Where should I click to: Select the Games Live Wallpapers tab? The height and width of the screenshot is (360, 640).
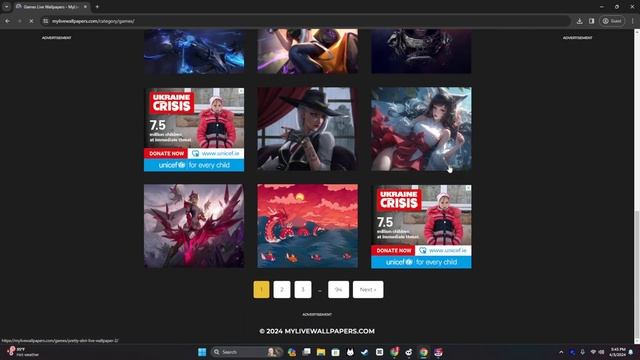(x=51, y=7)
